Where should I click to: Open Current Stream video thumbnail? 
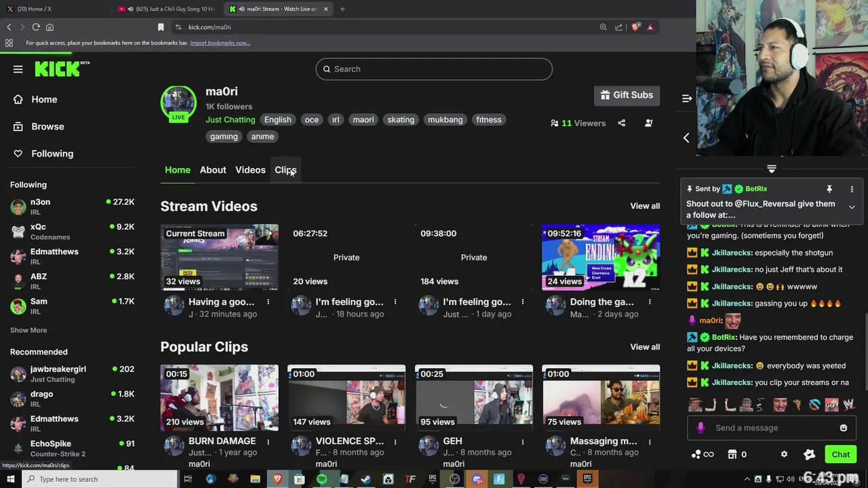point(219,257)
